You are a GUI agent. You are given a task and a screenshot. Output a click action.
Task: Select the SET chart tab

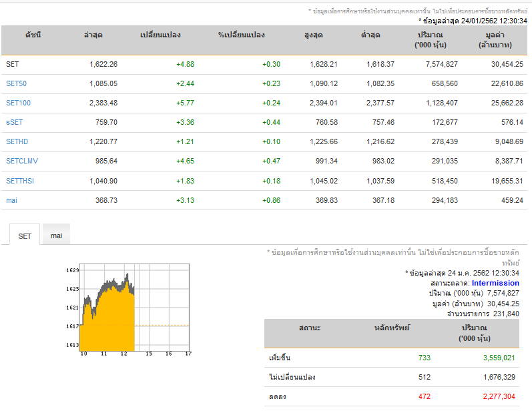pyautogui.click(x=25, y=236)
